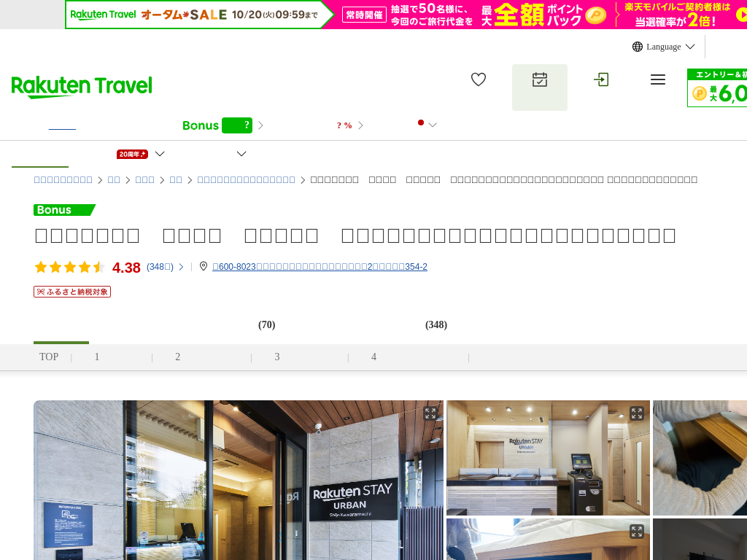Click the green question mark badge beside Bonus
Image resolution: width=747 pixels, height=560 pixels.
tap(237, 125)
